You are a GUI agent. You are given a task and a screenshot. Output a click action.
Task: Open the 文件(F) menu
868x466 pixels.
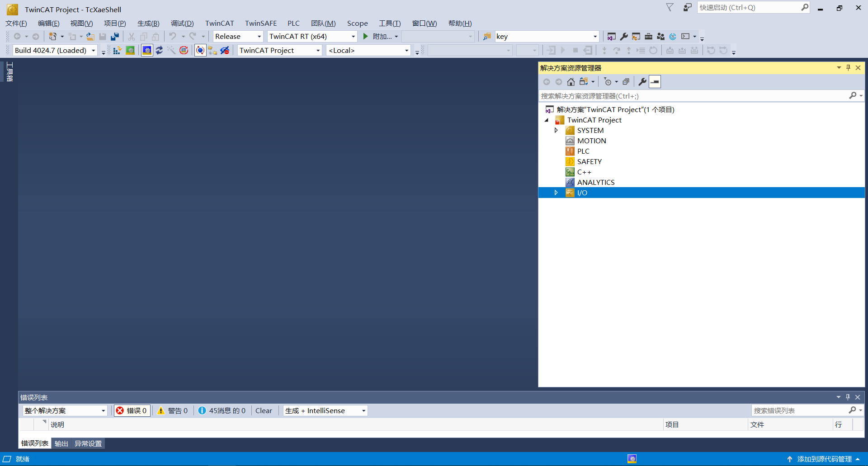coord(16,24)
